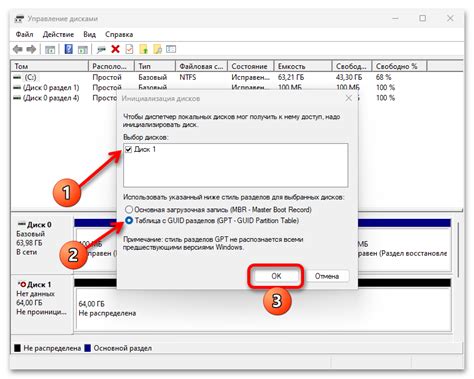Click the Отмена button in the dialog
The height and width of the screenshot is (379, 474).
coord(327,276)
